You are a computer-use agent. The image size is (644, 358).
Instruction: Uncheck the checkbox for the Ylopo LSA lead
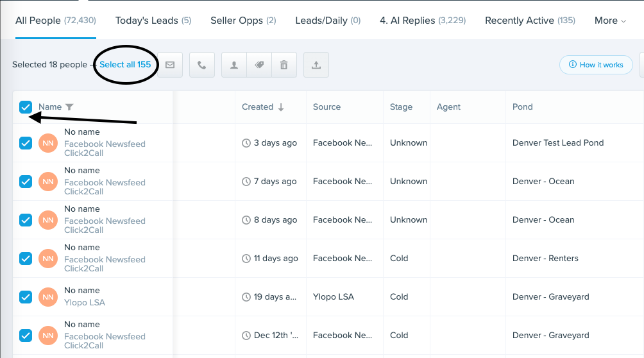pos(26,297)
